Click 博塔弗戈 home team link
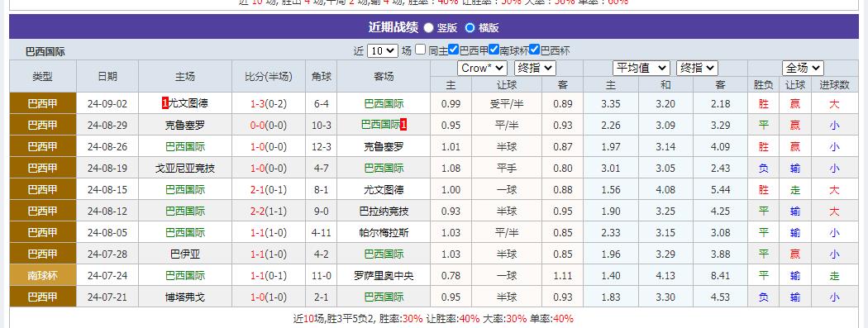The height and width of the screenshot is (328, 868). [x=185, y=297]
